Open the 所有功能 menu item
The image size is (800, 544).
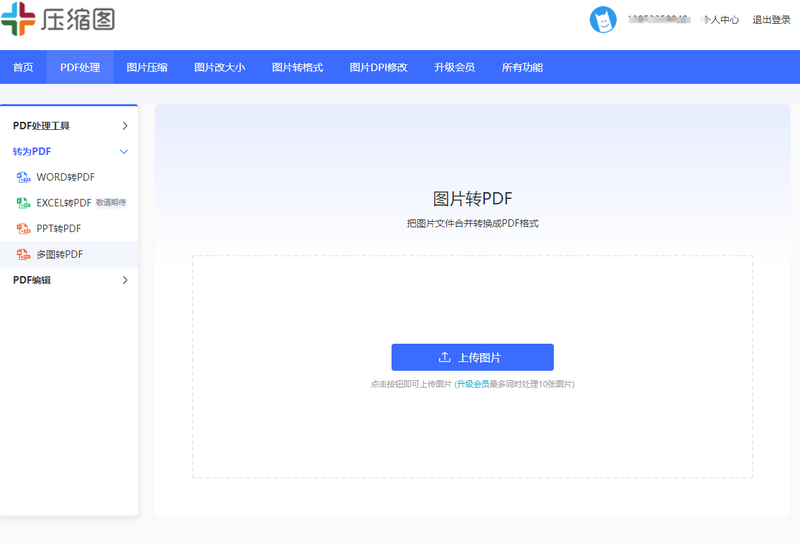(x=522, y=68)
